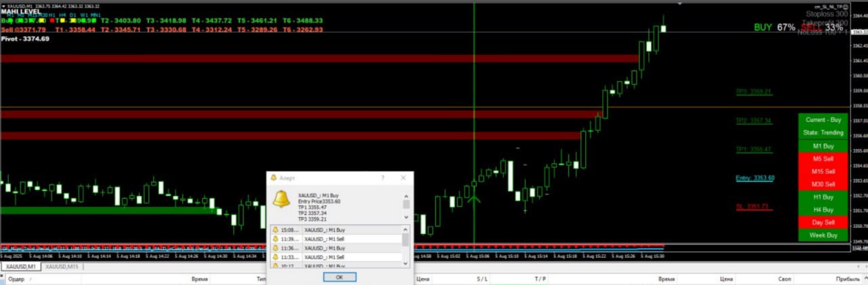Click the Entry: 3353.60 level label
This screenshot has width=868, height=285.
(x=755, y=178)
